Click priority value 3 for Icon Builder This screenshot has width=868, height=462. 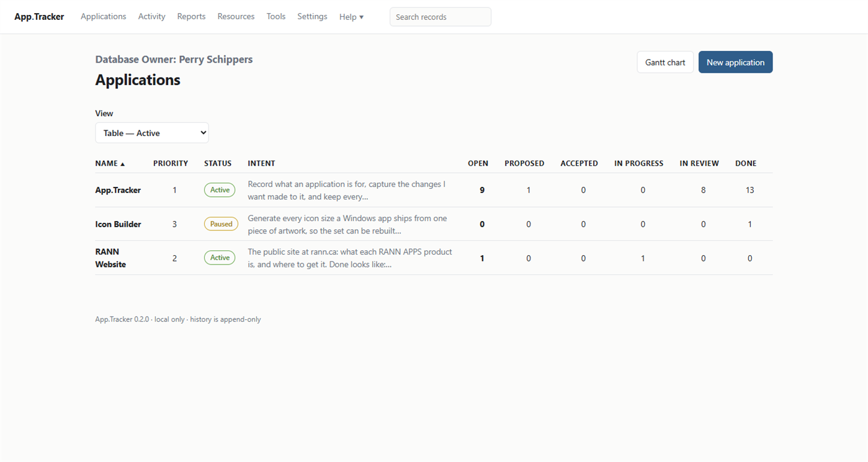pyautogui.click(x=174, y=224)
